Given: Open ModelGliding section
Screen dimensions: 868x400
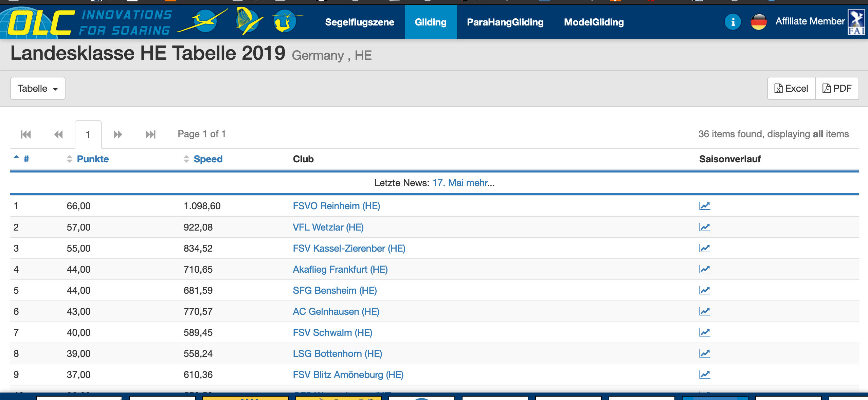Looking at the screenshot, I should (594, 22).
